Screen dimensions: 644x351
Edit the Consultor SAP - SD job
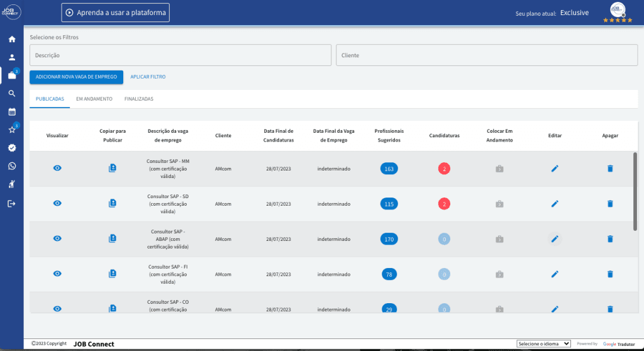(555, 204)
